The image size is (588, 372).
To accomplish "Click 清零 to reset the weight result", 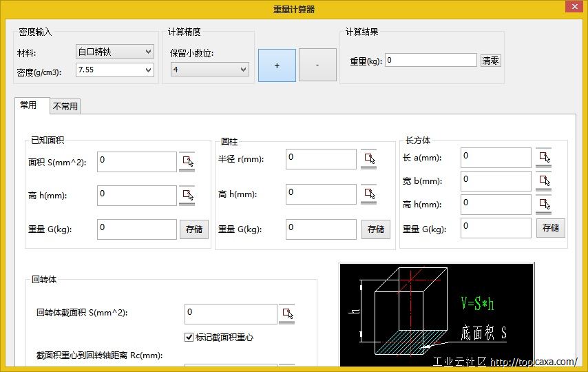I will pyautogui.click(x=490, y=61).
